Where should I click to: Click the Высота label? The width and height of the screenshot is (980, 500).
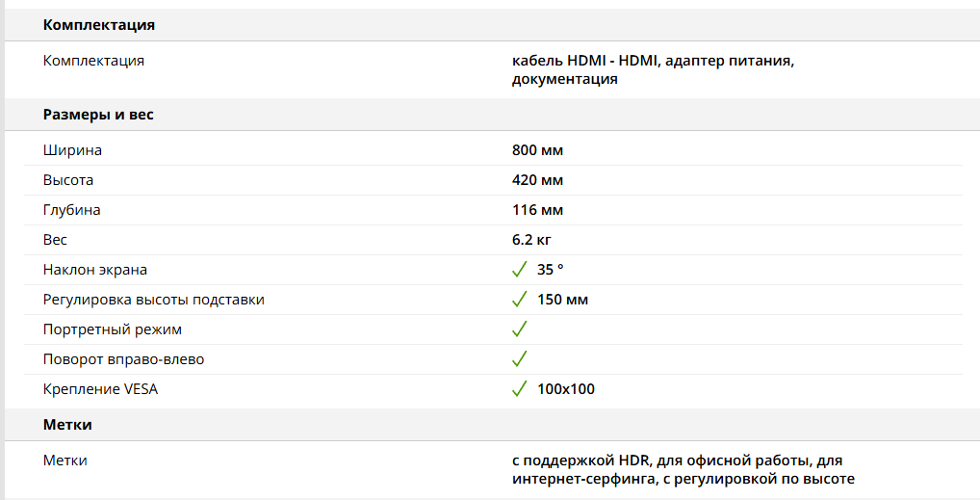(68, 180)
